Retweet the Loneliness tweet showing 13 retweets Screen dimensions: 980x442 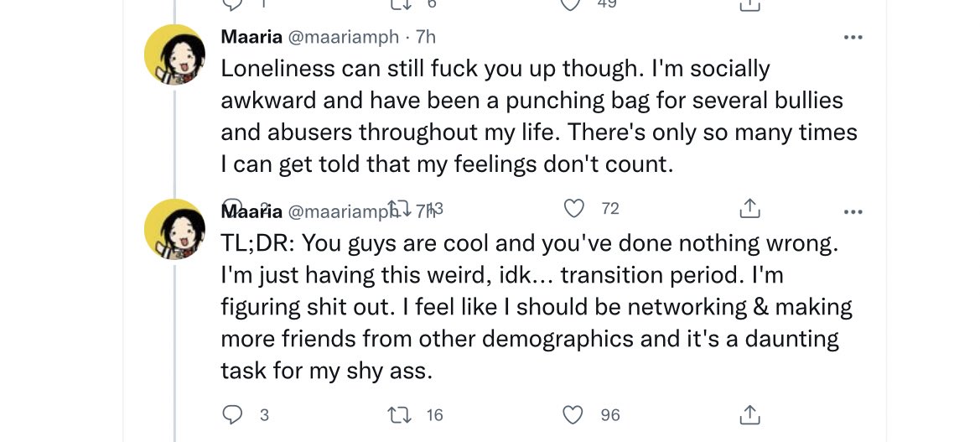pyautogui.click(x=399, y=207)
